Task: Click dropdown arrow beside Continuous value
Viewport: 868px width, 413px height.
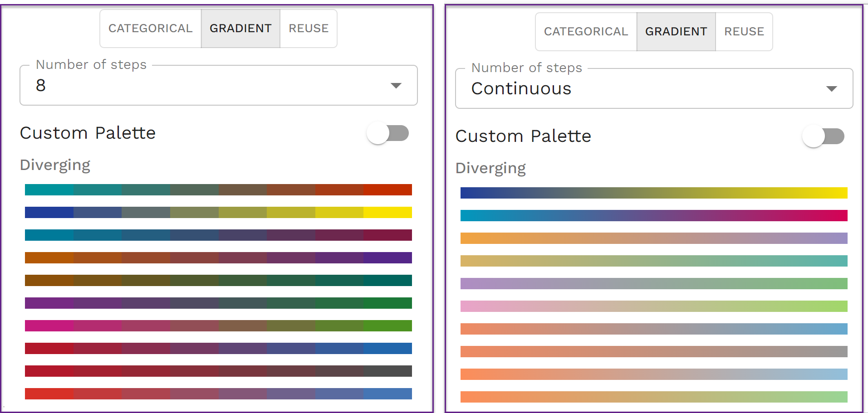Action: [831, 89]
